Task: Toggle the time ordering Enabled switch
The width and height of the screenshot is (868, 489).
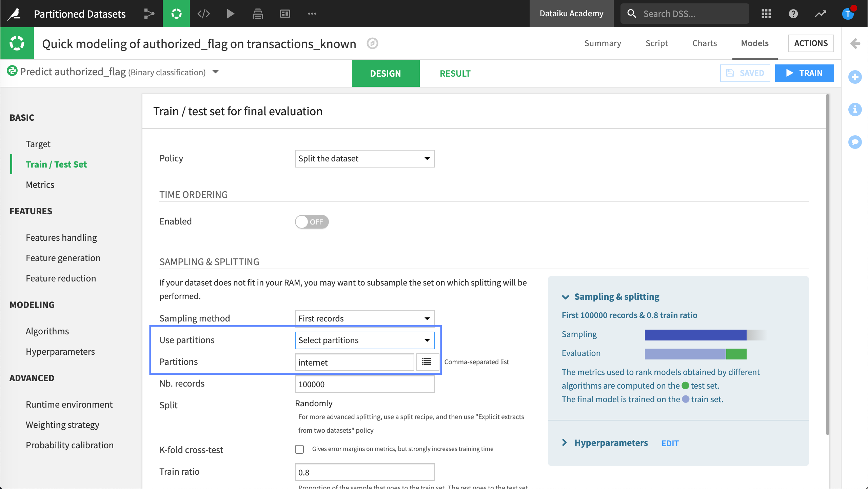Action: pos(312,222)
